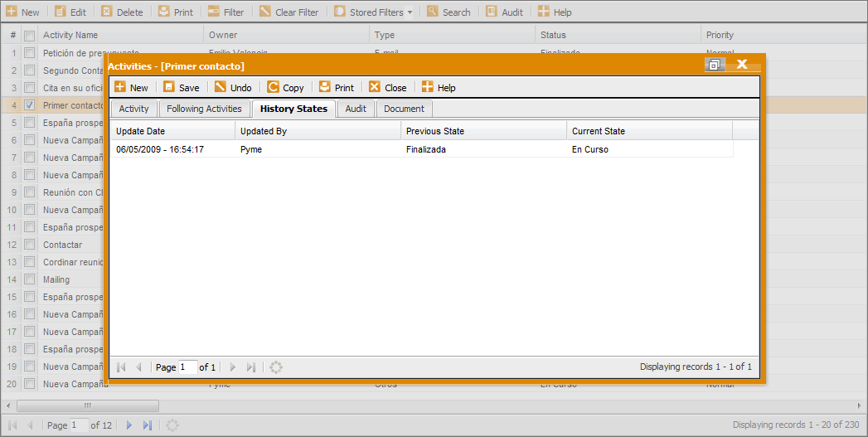Image resolution: width=868 pixels, height=437 pixels.
Task: Click the Save icon in dialog toolbar
Action: 169,87
